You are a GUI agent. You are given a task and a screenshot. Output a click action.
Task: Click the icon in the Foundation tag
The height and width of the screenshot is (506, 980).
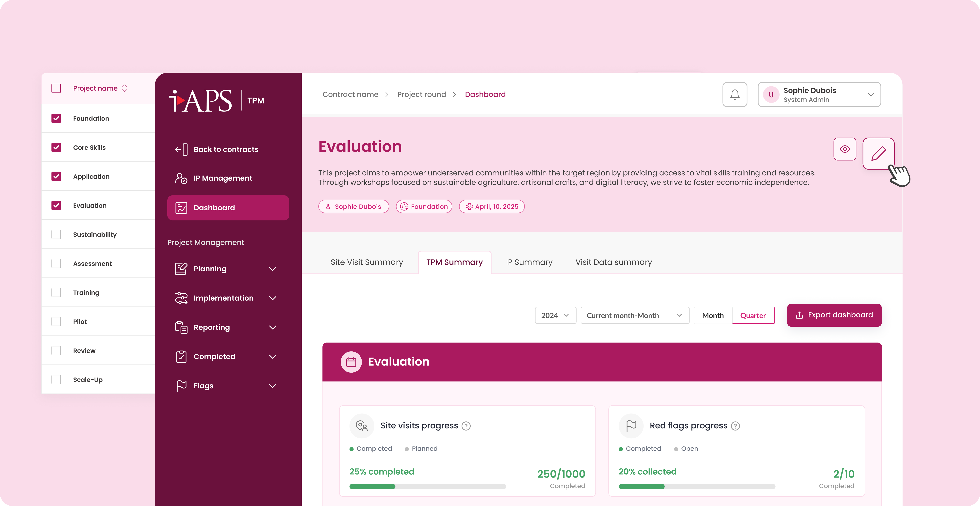click(x=404, y=207)
